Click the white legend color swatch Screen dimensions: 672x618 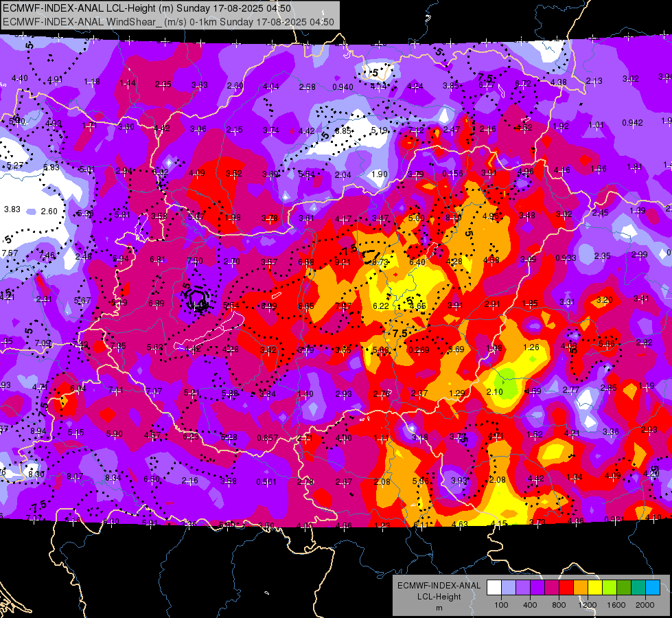(494, 588)
